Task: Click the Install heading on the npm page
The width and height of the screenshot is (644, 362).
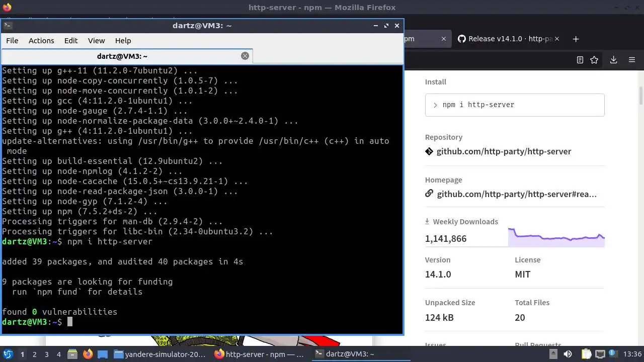Action: 436,82
